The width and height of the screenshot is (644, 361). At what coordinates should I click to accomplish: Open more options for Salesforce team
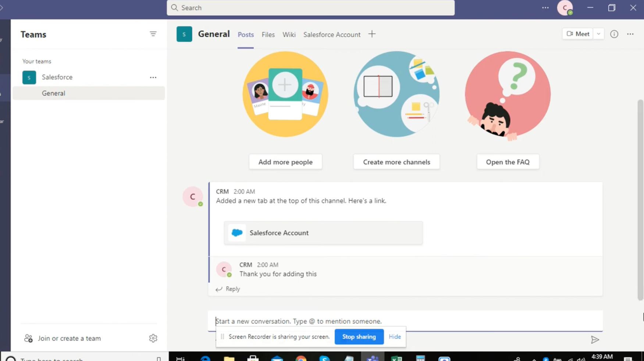point(153,77)
